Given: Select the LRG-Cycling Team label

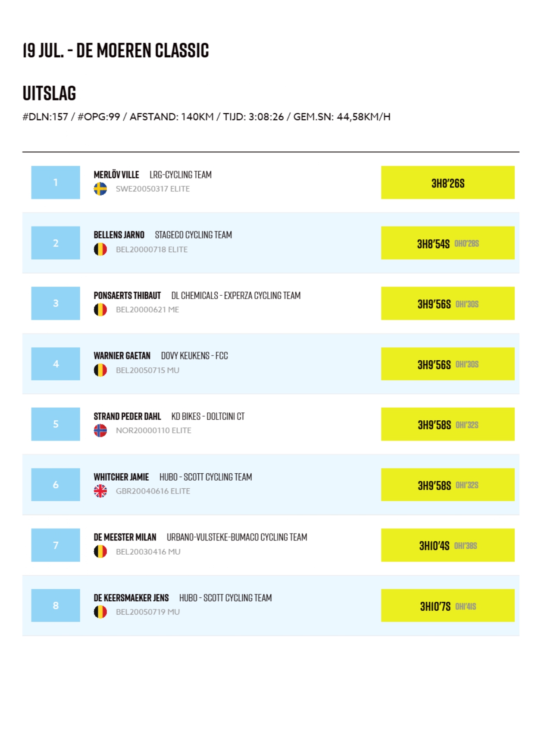Looking at the screenshot, I should pyautogui.click(x=181, y=175).
